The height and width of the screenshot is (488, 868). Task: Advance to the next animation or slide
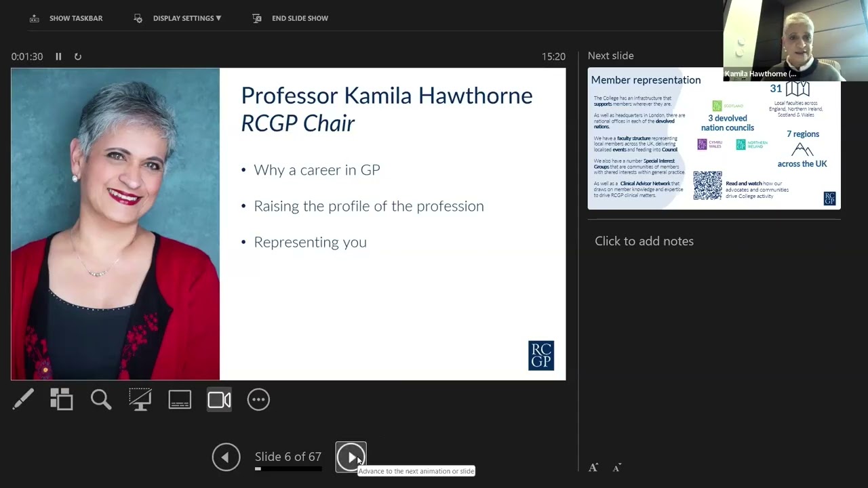point(351,457)
